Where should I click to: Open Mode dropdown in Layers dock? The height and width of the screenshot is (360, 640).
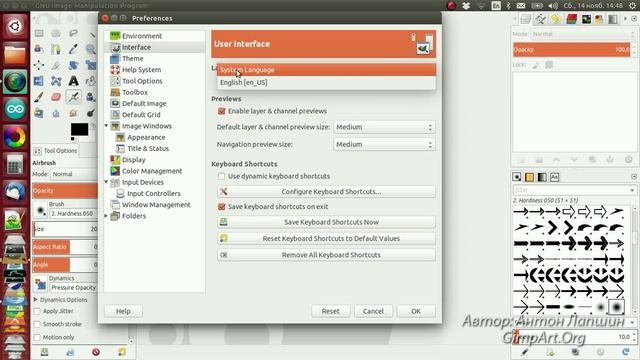coord(583,34)
